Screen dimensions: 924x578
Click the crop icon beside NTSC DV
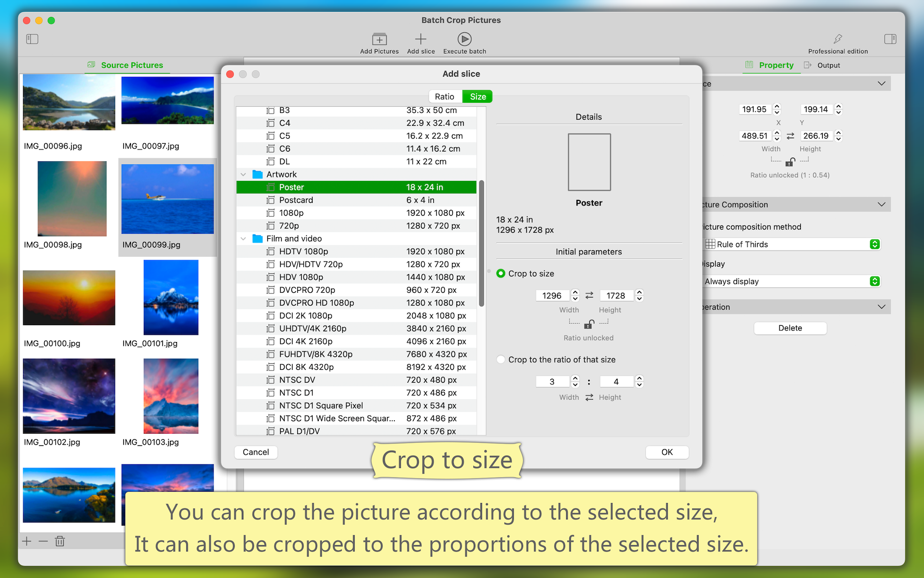click(271, 380)
